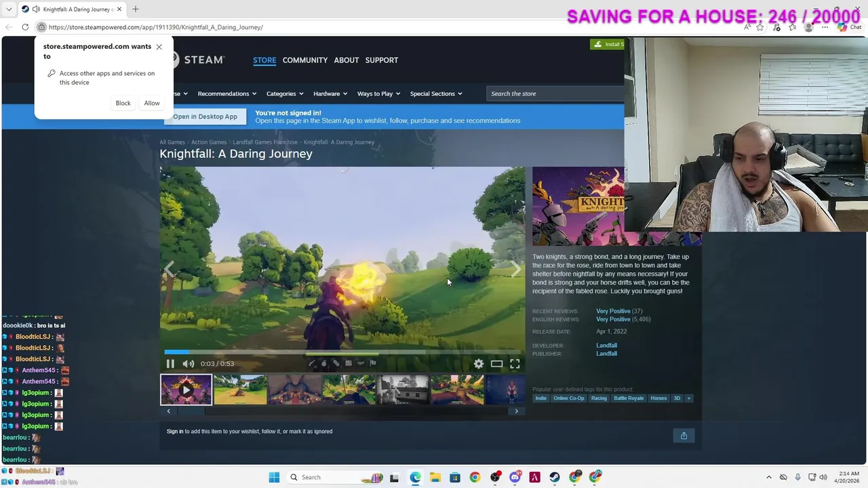Go to the previous media with the left arrow
This screenshot has height=488, width=868.
click(169, 270)
